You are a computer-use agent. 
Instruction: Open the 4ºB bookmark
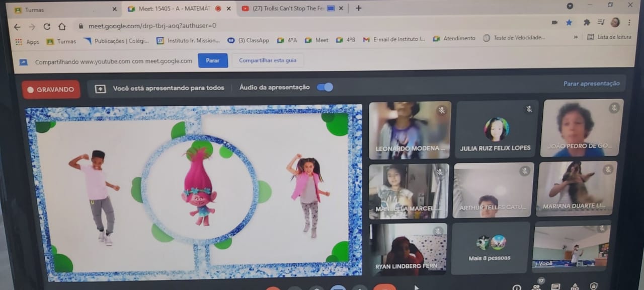pos(346,40)
